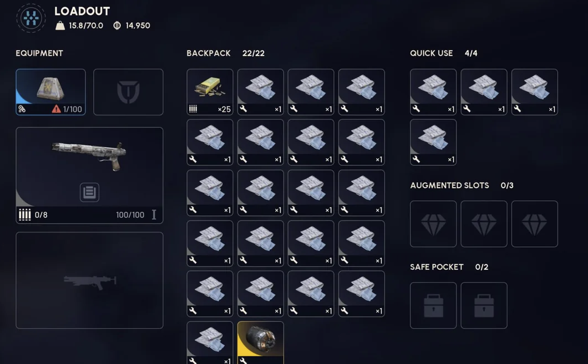Click the equipped augment item showing 1/100
588x364 pixels.
(x=51, y=92)
